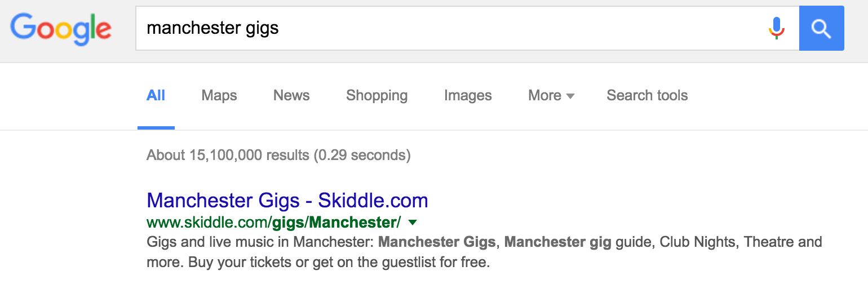This screenshot has height=293, width=868.
Task: Start voice search with the microphone icon
Action: coord(776,28)
